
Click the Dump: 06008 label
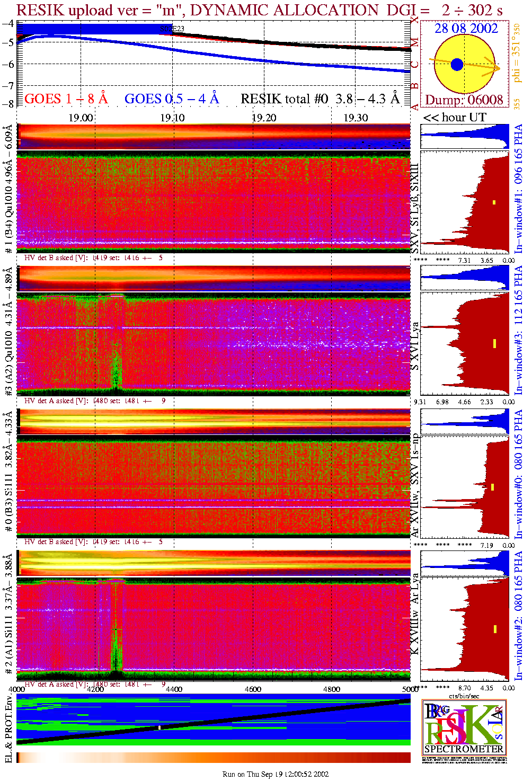(x=464, y=100)
